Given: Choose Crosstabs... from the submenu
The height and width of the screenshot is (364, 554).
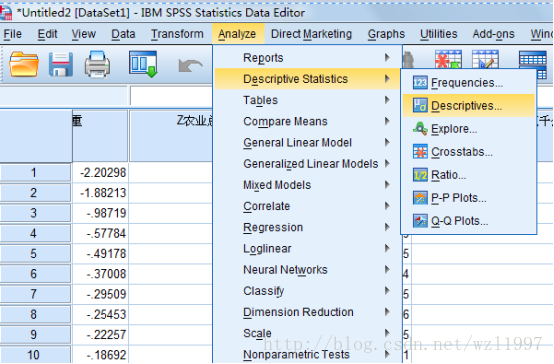Looking at the screenshot, I should (x=469, y=152).
